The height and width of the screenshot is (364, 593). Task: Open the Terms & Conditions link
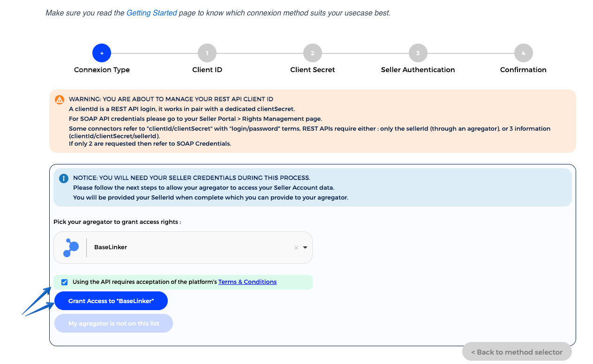(247, 282)
